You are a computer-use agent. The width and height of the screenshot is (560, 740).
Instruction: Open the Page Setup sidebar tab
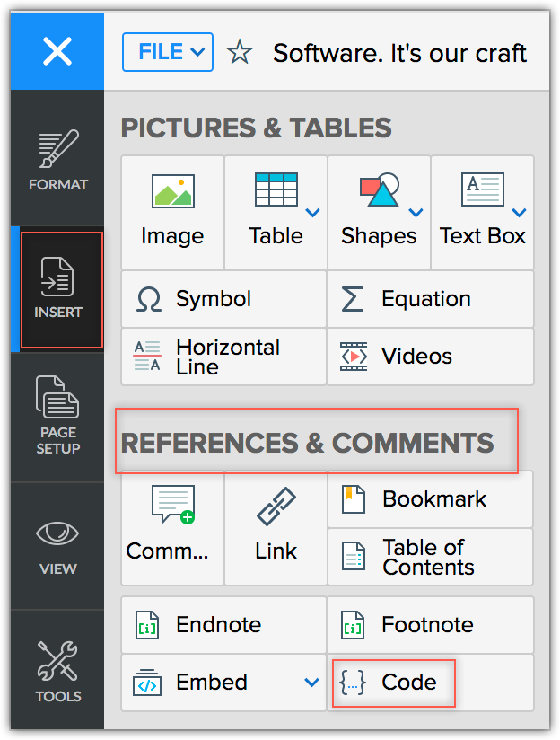click(57, 416)
